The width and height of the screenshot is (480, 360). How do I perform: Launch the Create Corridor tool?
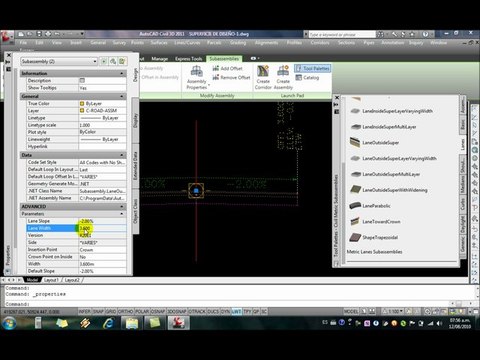coord(263,77)
